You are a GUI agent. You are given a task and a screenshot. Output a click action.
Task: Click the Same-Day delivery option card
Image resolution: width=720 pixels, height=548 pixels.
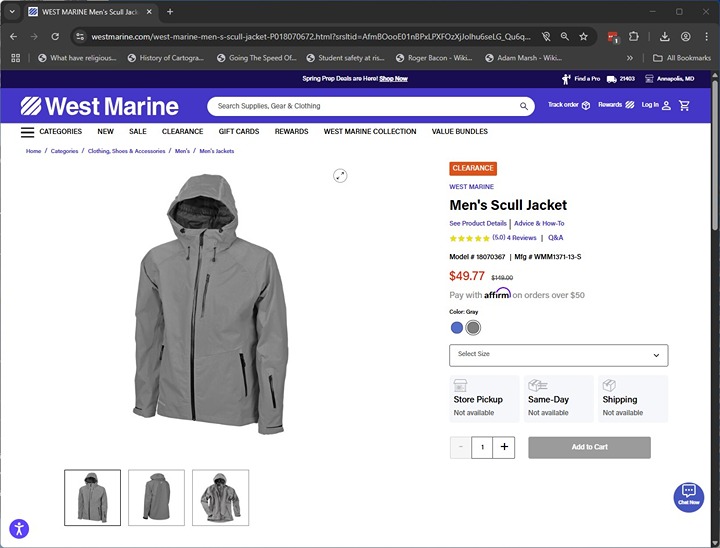(558, 399)
